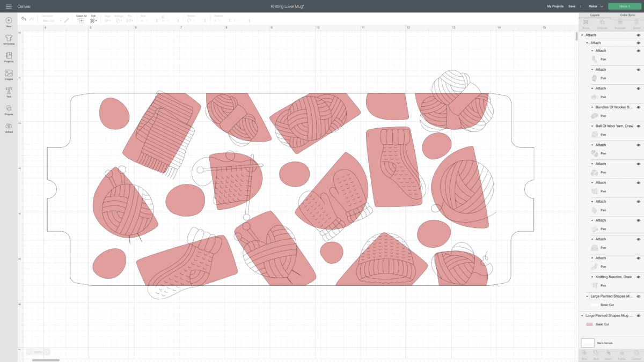Screen dimensions: 644x362
Task: Collapse the Knitting Needles, Draw layer
Action: click(x=592, y=277)
